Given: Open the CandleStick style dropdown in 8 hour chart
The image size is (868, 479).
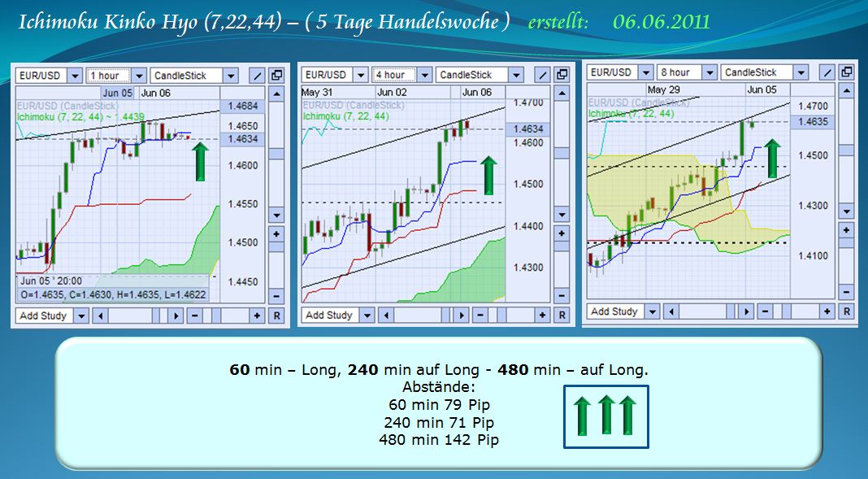Looking at the screenshot, I should [x=801, y=72].
